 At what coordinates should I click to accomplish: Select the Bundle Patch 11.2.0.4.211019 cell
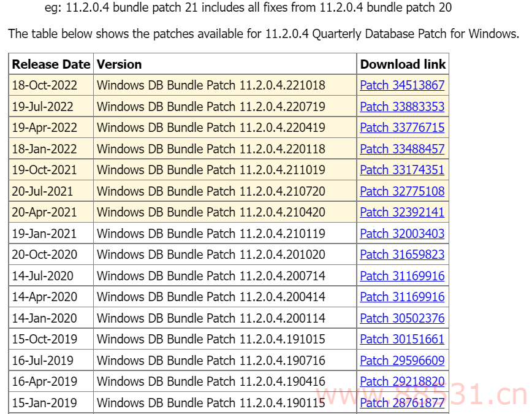(225, 170)
